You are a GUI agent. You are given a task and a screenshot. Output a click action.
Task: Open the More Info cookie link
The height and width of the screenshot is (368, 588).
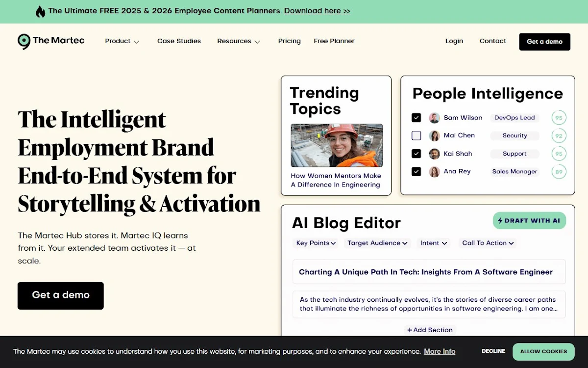[x=440, y=352]
